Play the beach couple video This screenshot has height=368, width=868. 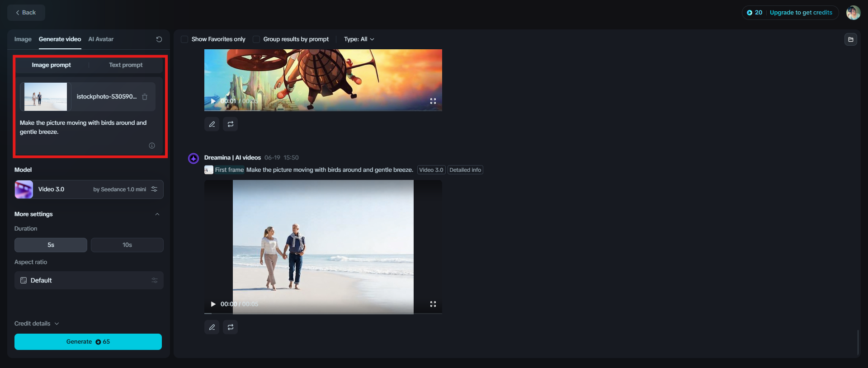(x=213, y=304)
